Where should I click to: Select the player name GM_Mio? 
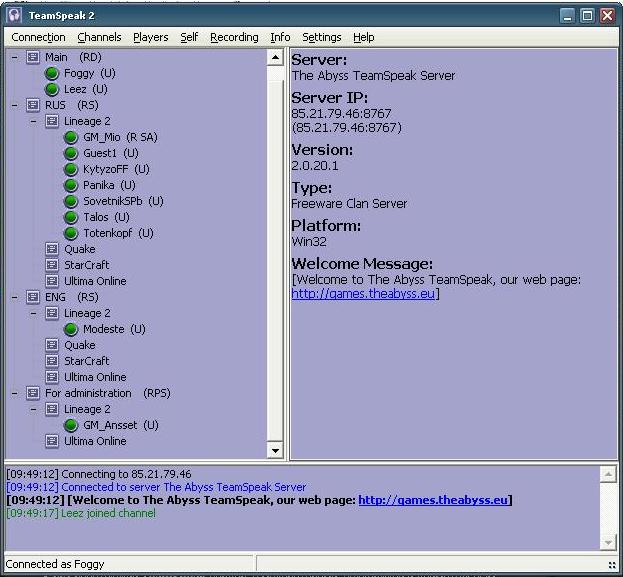tap(102, 137)
